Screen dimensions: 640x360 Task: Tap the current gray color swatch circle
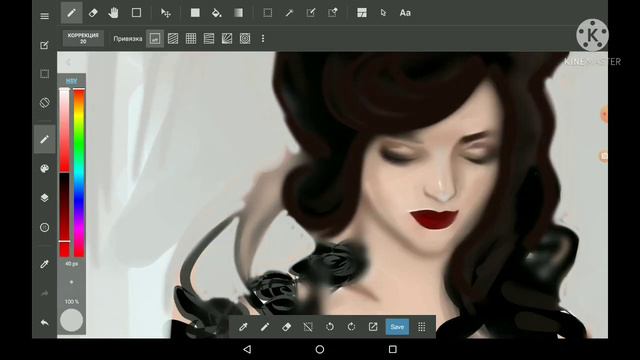click(x=71, y=320)
